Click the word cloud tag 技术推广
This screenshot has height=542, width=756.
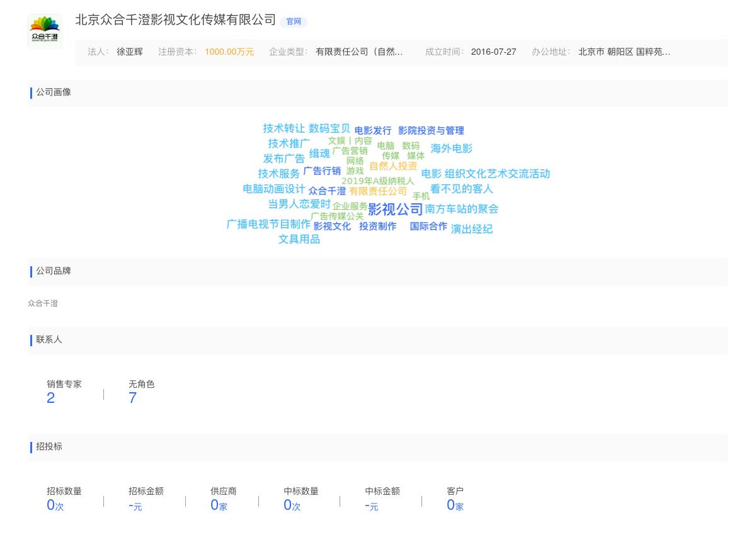289,144
